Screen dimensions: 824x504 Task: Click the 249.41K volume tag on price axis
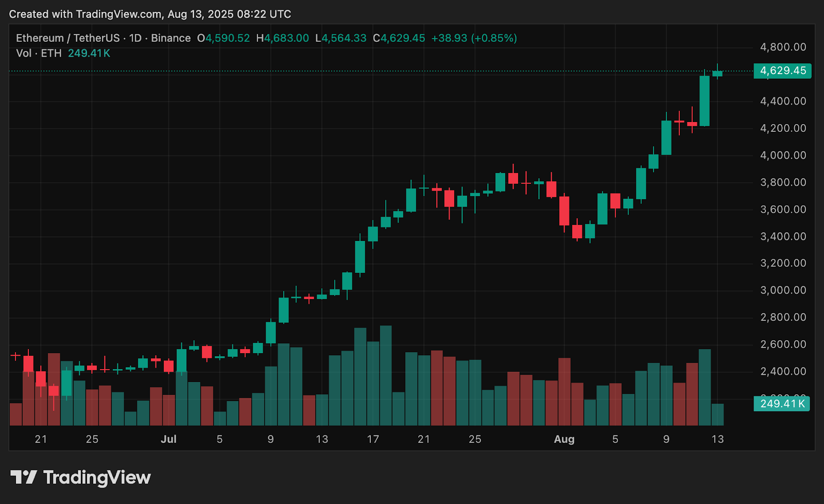click(x=782, y=404)
